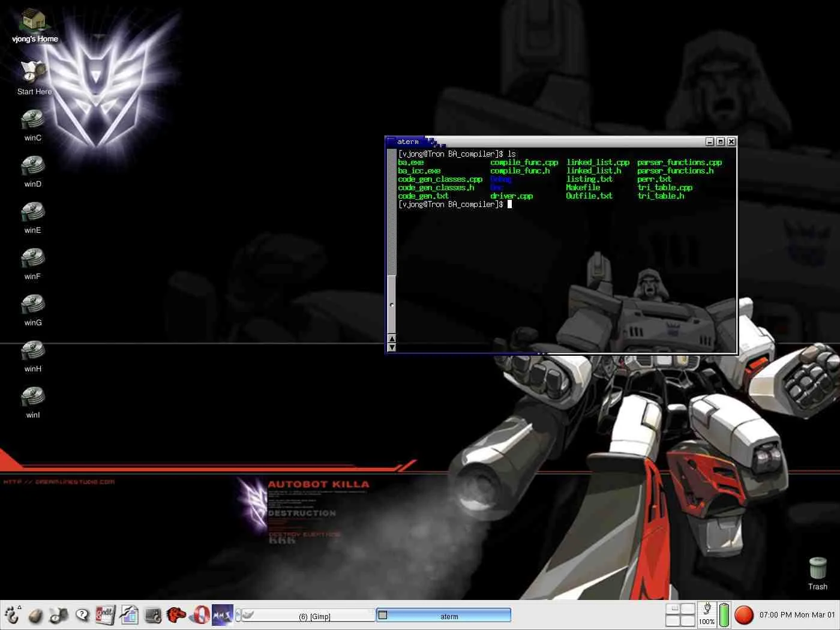
Task: Click tri_table.h in terminal
Action: (x=661, y=196)
